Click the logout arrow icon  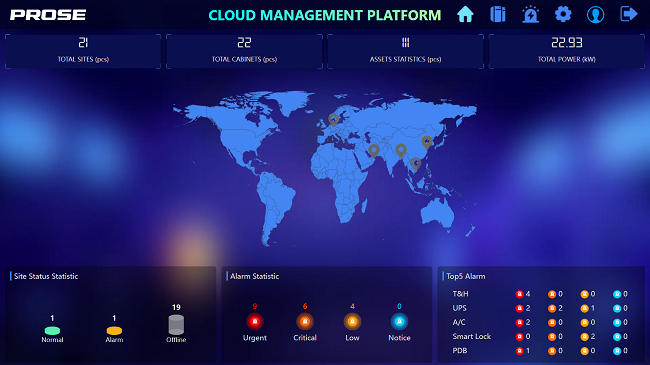628,14
